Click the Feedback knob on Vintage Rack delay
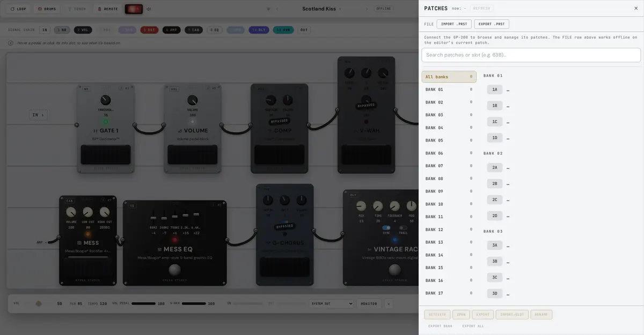644x335 pixels. tap(394, 206)
